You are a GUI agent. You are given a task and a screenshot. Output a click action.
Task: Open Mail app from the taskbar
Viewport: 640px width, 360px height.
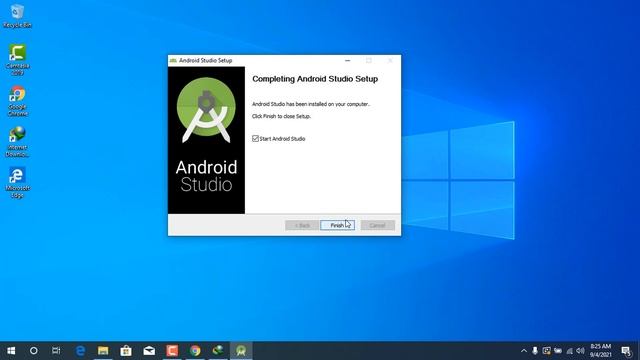pyautogui.click(x=149, y=351)
